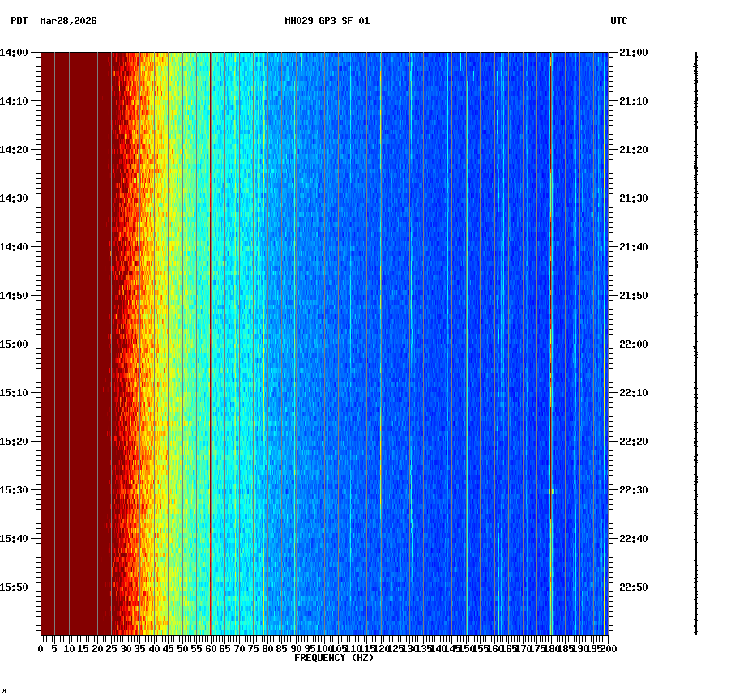Click the dark red low-frequency band

[x=73, y=324]
